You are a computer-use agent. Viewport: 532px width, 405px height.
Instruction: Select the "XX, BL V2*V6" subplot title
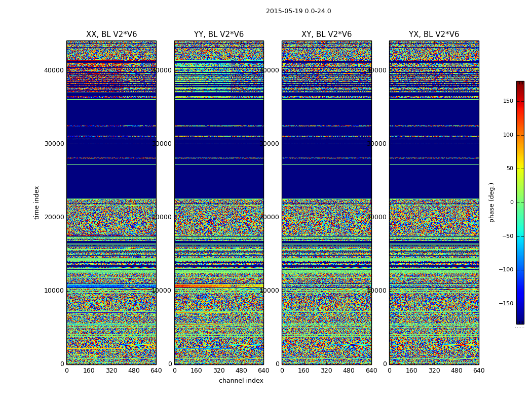point(111,34)
